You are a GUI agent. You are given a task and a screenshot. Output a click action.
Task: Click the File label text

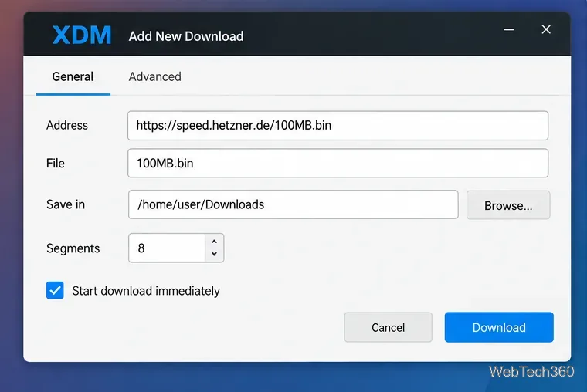pyautogui.click(x=56, y=163)
